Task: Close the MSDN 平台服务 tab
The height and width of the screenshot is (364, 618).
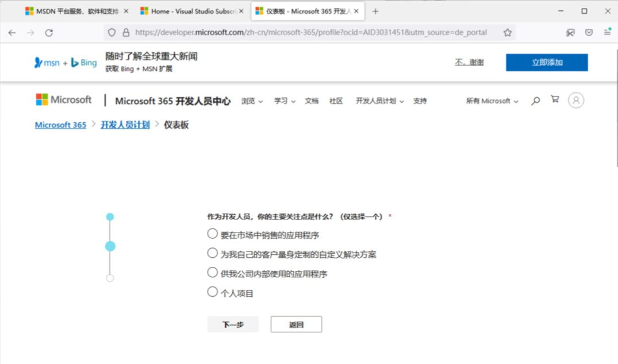Action: pos(126,11)
